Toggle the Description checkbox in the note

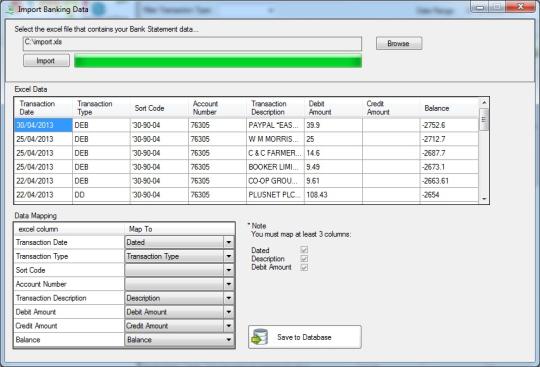[304, 259]
